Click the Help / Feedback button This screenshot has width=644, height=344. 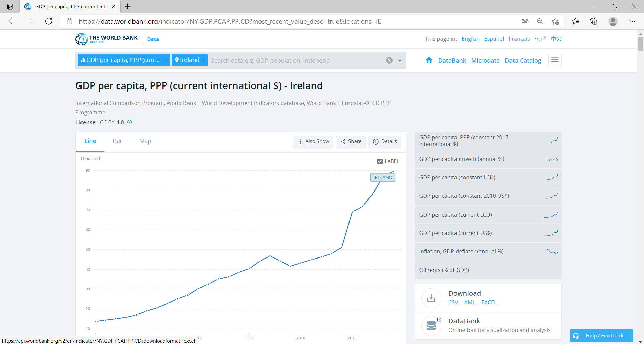pyautogui.click(x=601, y=335)
